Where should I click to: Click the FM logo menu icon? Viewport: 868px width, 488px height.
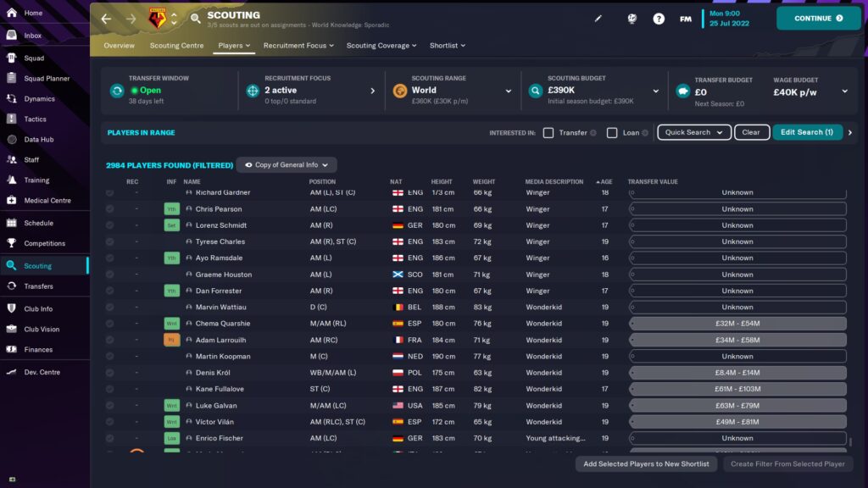[685, 18]
